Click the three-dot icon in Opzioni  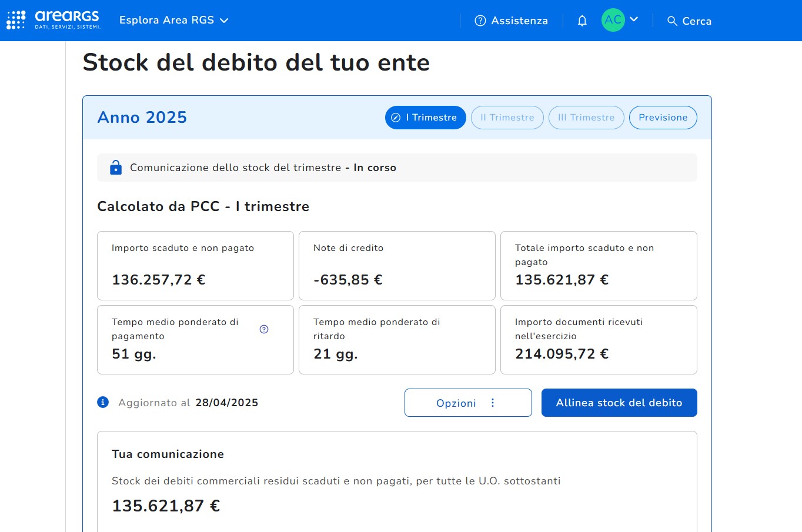click(x=493, y=403)
